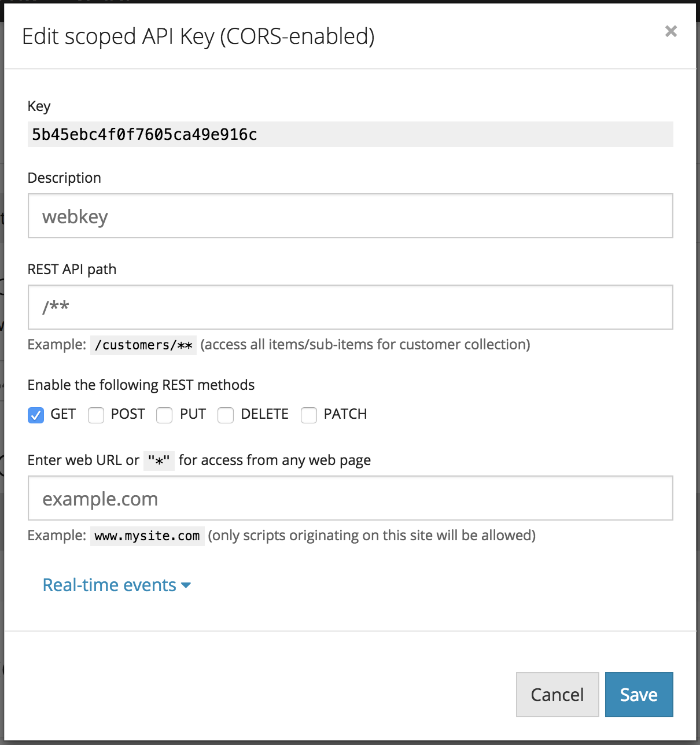Focus the Description field containing webkey

(x=350, y=216)
